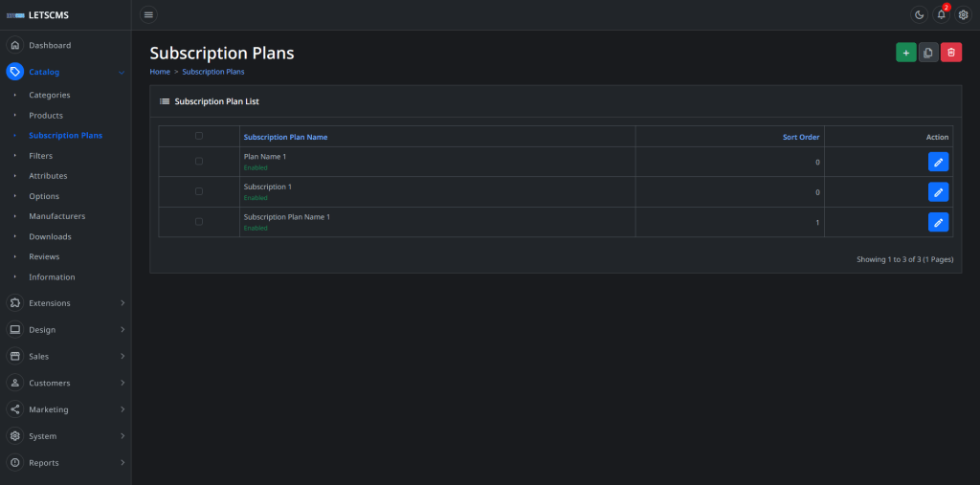Click the red delete trash button
Screen dimensions: 980x485
pyautogui.click(x=951, y=53)
